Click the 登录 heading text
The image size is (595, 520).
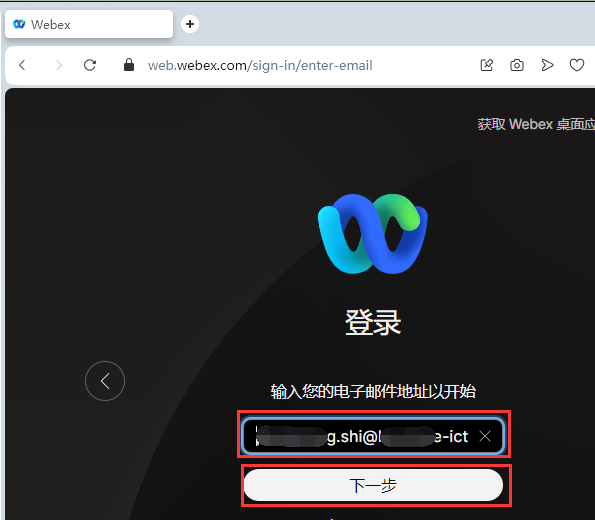point(373,322)
